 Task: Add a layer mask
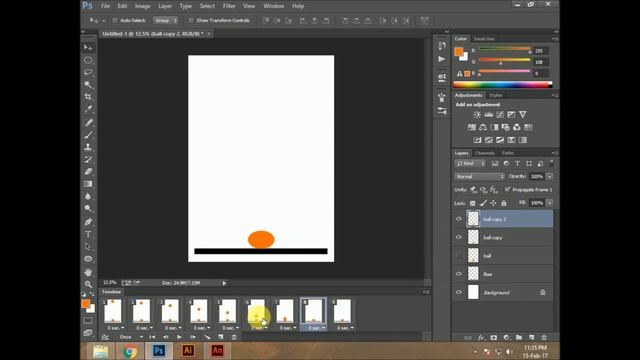[x=493, y=338]
